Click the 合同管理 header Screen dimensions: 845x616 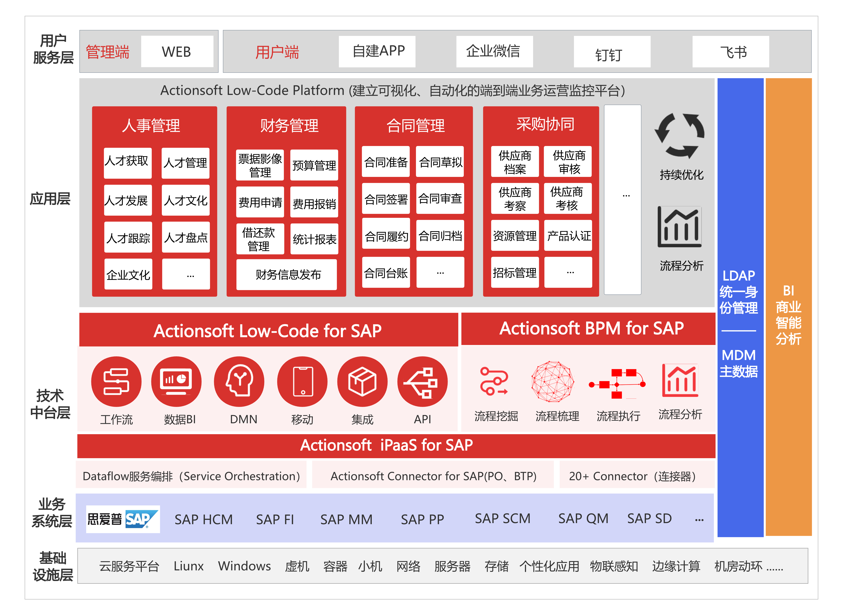click(415, 125)
